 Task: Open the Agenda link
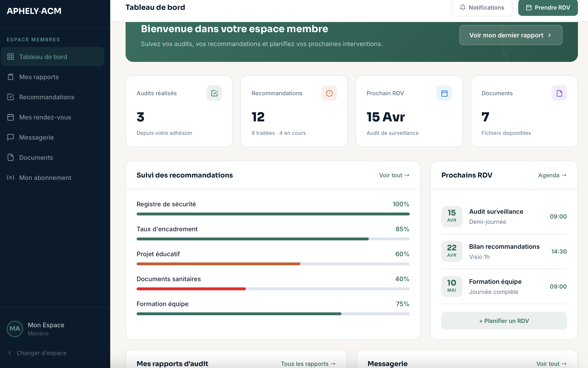pos(552,175)
